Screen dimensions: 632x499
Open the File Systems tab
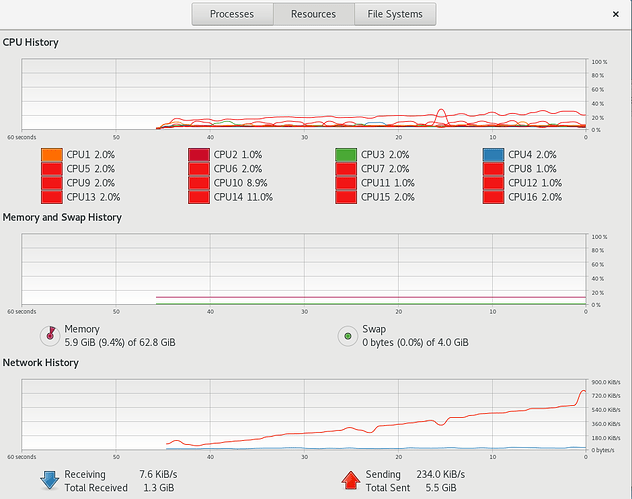[x=394, y=15]
